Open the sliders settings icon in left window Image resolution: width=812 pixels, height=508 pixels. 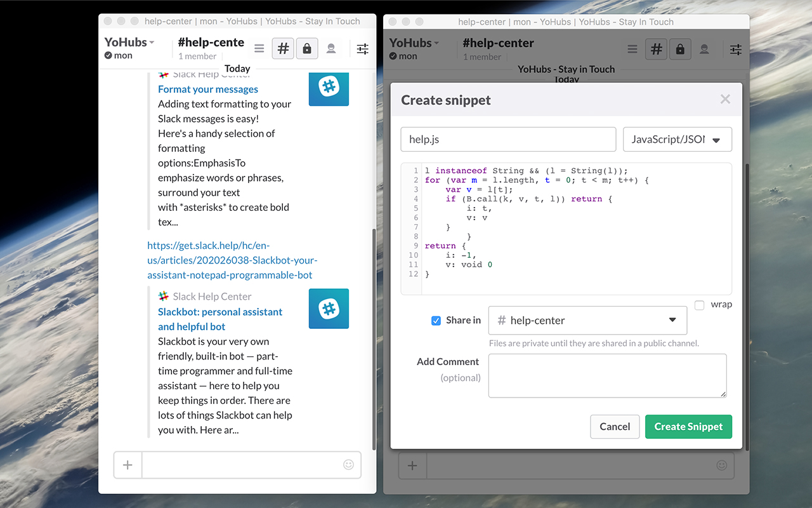click(x=362, y=48)
